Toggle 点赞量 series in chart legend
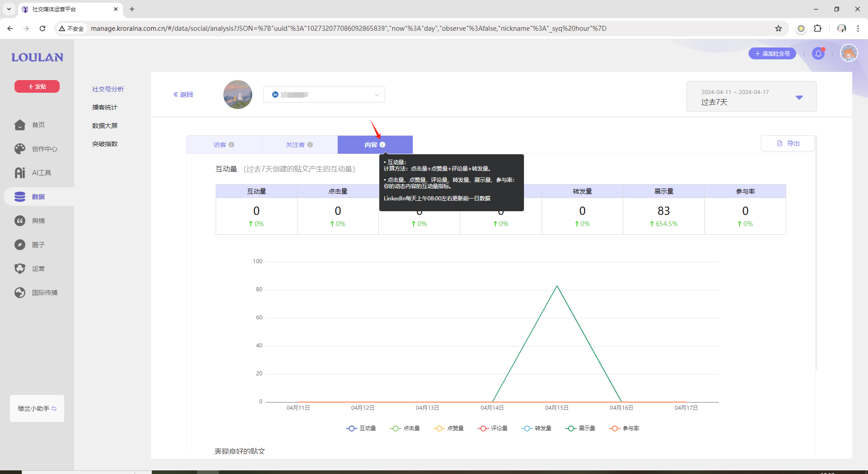This screenshot has width=868, height=474. coord(448,428)
